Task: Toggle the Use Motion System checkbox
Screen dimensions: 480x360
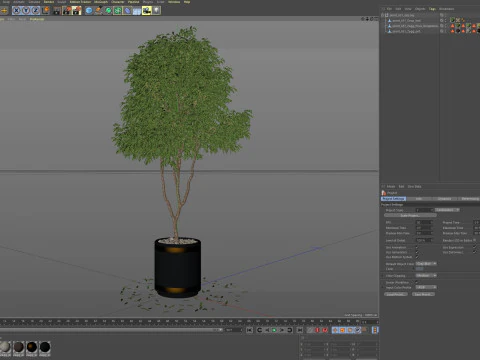Action: click(x=417, y=257)
